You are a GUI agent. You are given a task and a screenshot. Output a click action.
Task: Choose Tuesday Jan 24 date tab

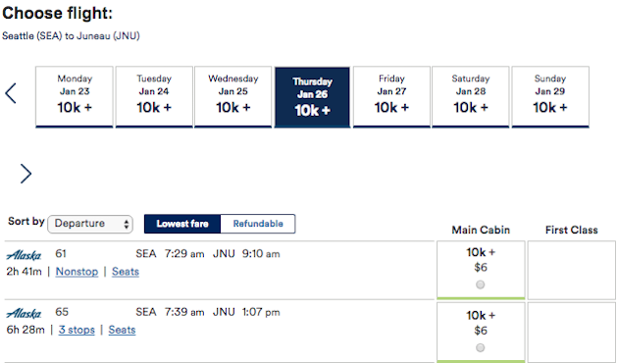coord(154,97)
